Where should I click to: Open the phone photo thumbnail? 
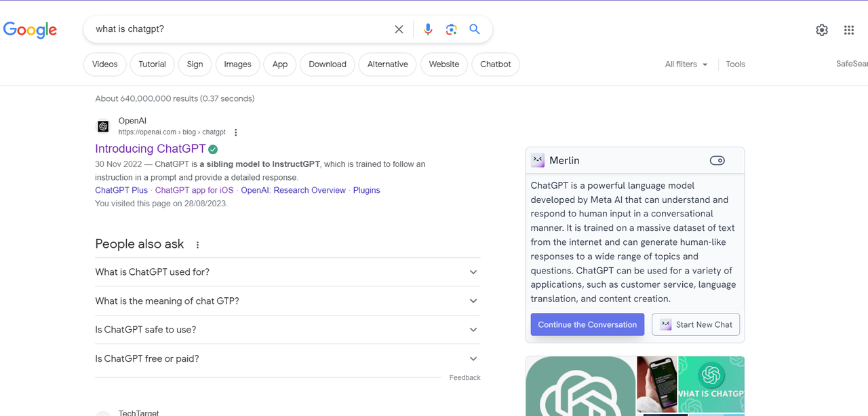[x=657, y=384]
